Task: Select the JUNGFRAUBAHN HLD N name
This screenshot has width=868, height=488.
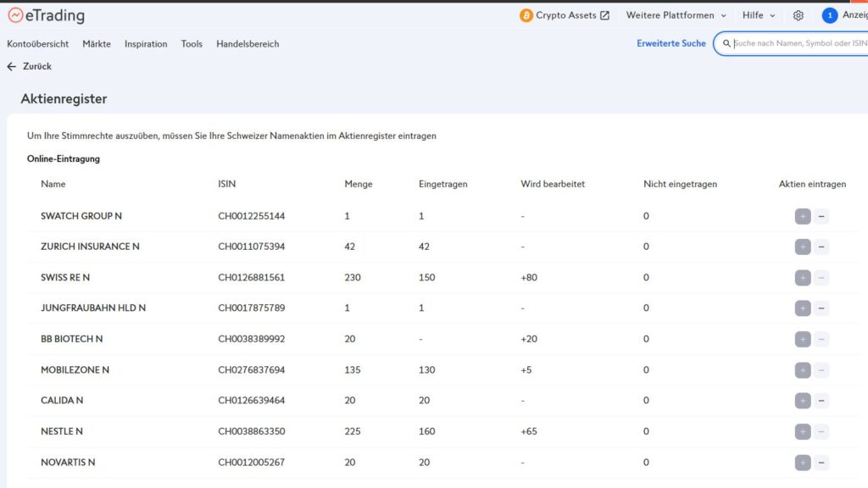Action: click(93, 308)
